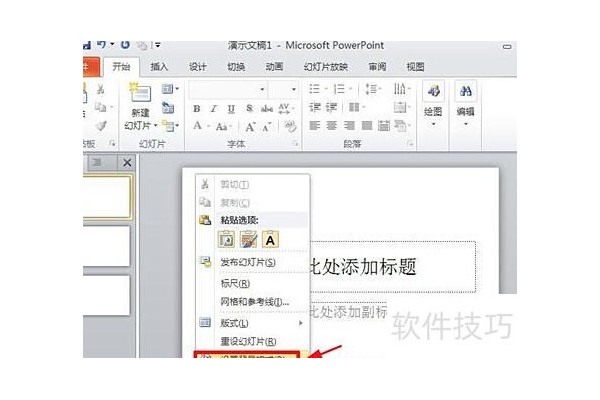The image size is (600, 400).
Task: Open the Character Spacing (AV) dropdown
Action: coord(286,109)
